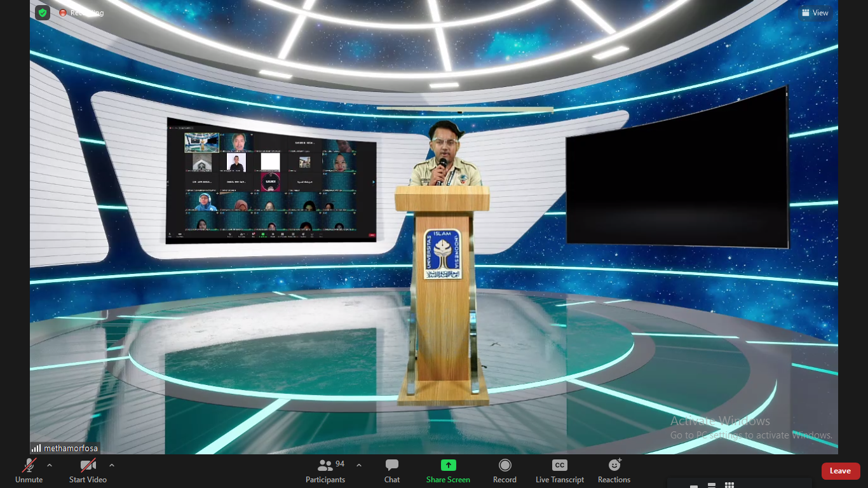The width and height of the screenshot is (868, 488).
Task: Enable Live Transcript captions
Action: point(560,471)
